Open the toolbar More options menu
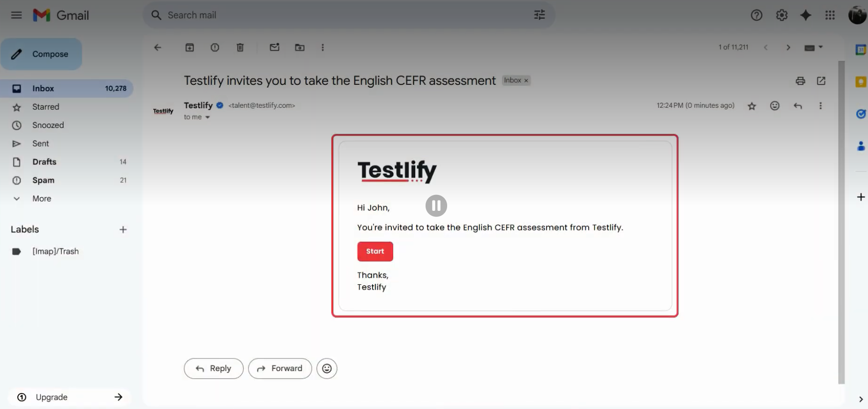 coord(322,47)
